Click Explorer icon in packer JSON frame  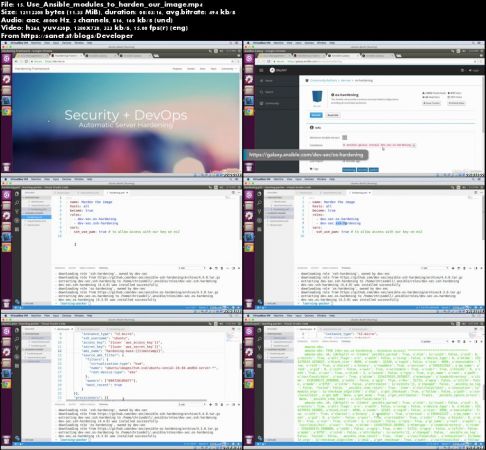(17, 330)
